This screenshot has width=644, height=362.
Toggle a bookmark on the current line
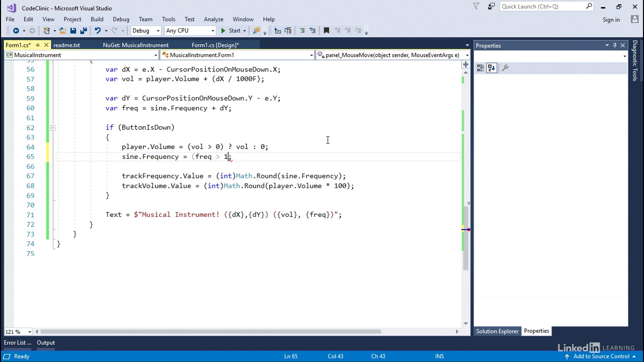326,31
